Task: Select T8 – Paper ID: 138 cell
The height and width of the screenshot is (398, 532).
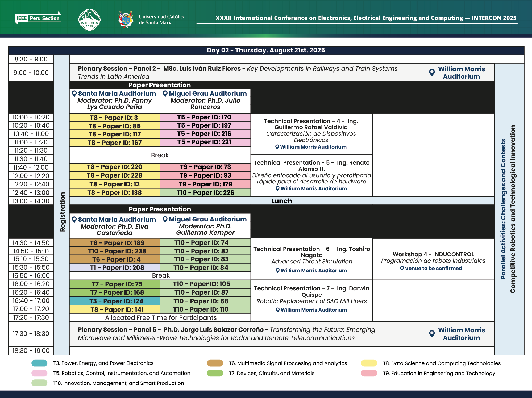Action: coord(115,192)
